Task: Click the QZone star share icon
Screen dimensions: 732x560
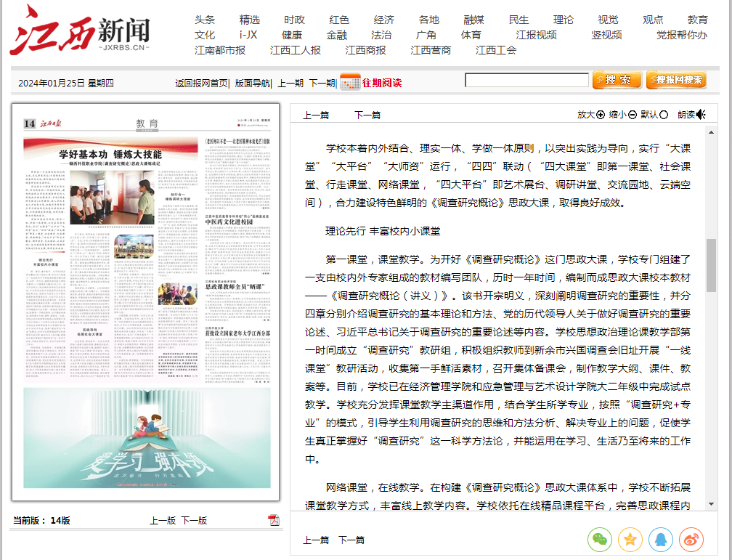Action: (x=630, y=539)
